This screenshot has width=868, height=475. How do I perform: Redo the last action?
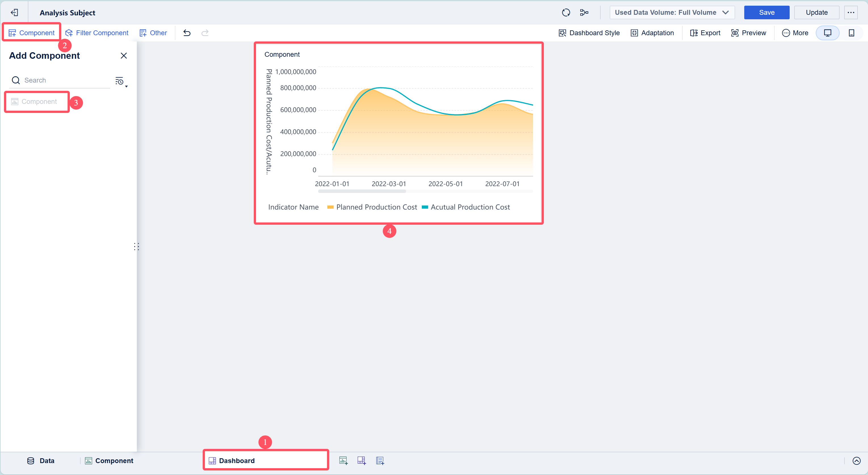[x=205, y=33]
